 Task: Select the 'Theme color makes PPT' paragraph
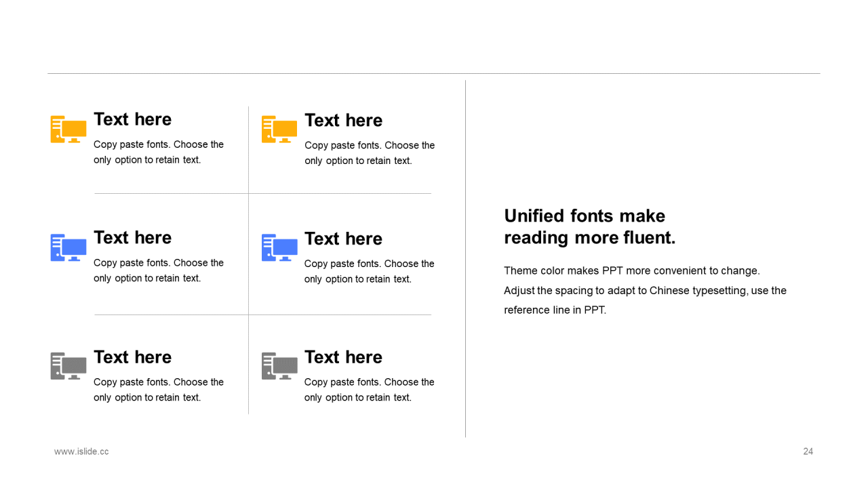pos(645,290)
